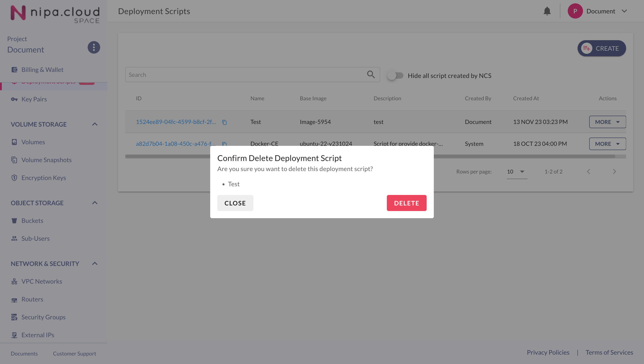644x364 pixels.
Task: Open the Document account dropdown
Action: tap(624, 11)
